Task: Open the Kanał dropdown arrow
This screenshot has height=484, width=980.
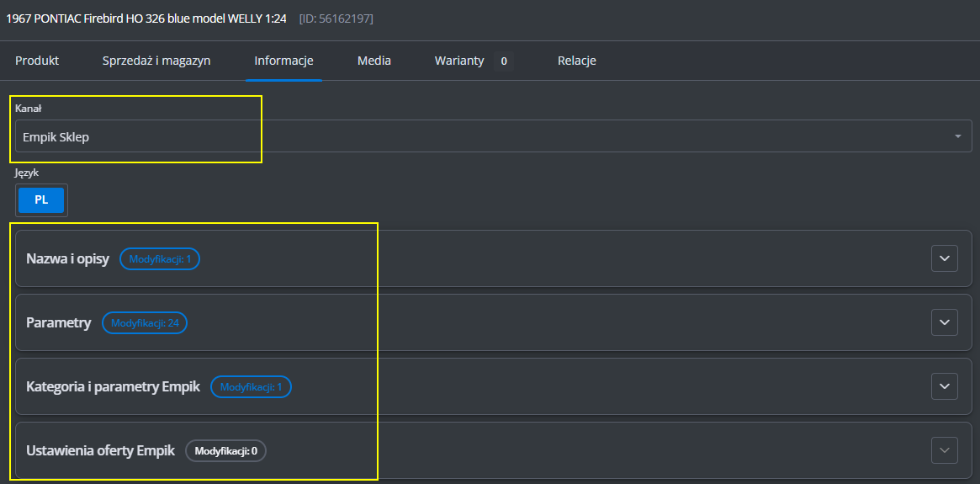Action: click(x=957, y=136)
